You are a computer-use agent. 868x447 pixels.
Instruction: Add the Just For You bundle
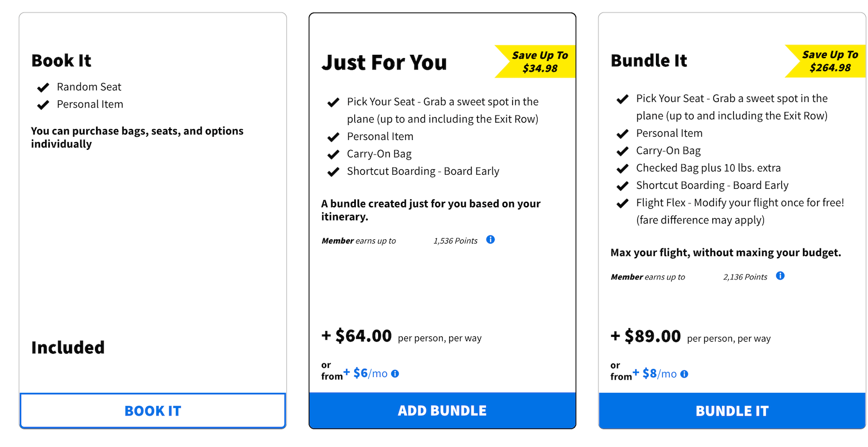tap(442, 411)
